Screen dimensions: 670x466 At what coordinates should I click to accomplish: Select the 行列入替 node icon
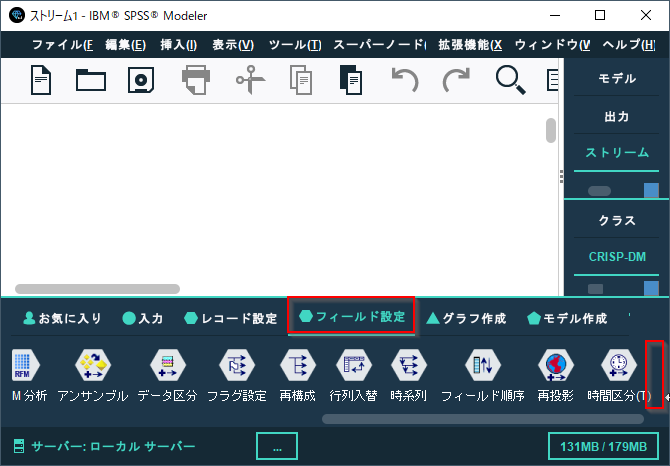[x=354, y=365]
